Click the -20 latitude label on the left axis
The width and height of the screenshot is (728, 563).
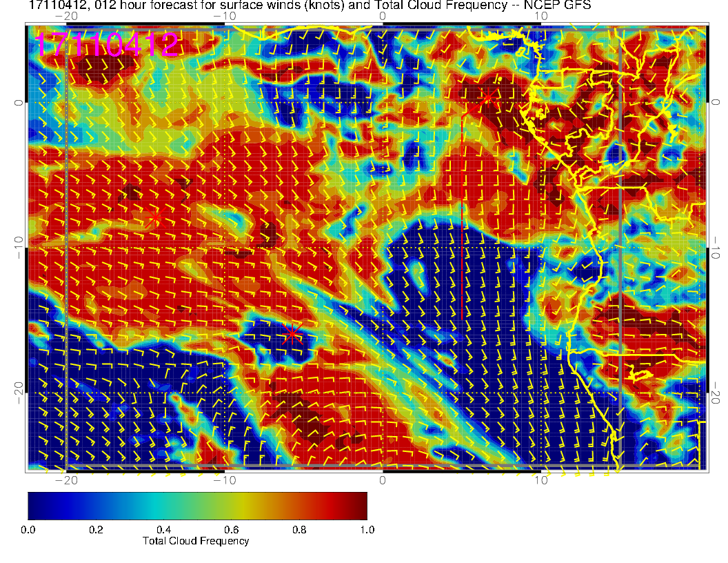click(19, 393)
